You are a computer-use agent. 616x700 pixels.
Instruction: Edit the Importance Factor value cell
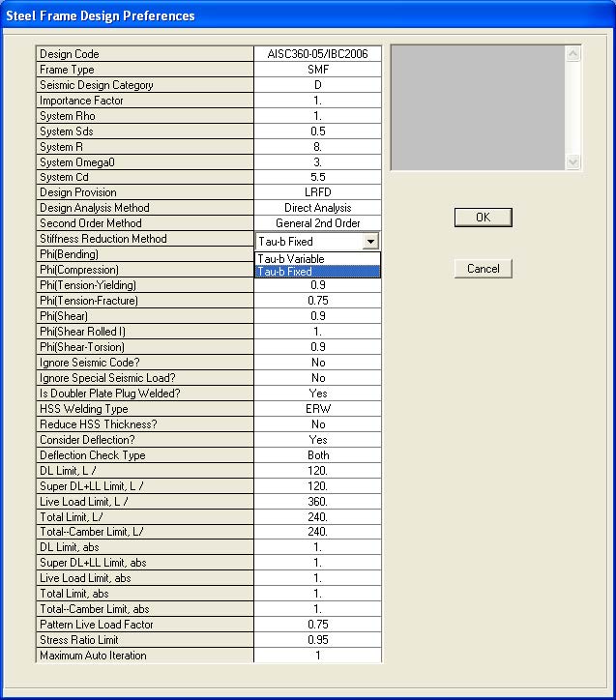click(x=317, y=101)
